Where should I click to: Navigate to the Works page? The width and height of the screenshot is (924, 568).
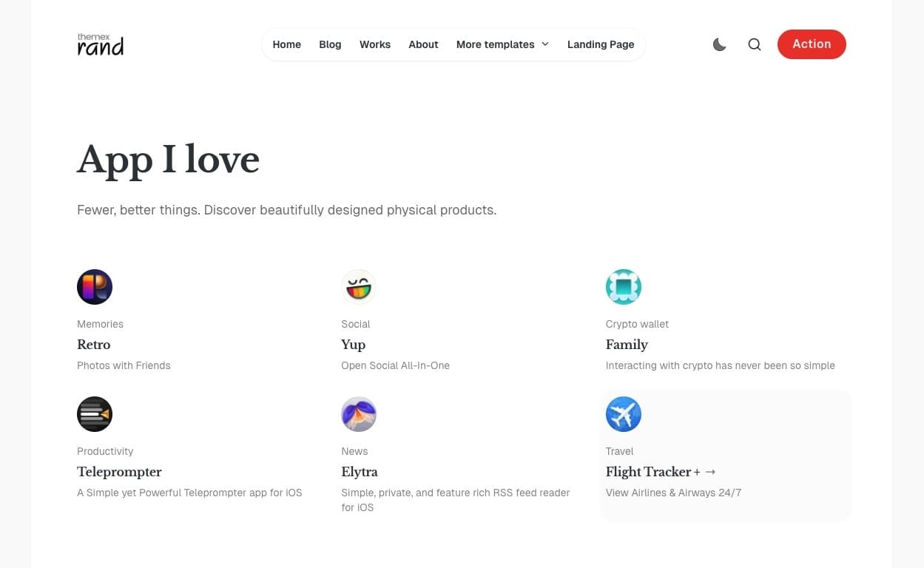(x=375, y=44)
